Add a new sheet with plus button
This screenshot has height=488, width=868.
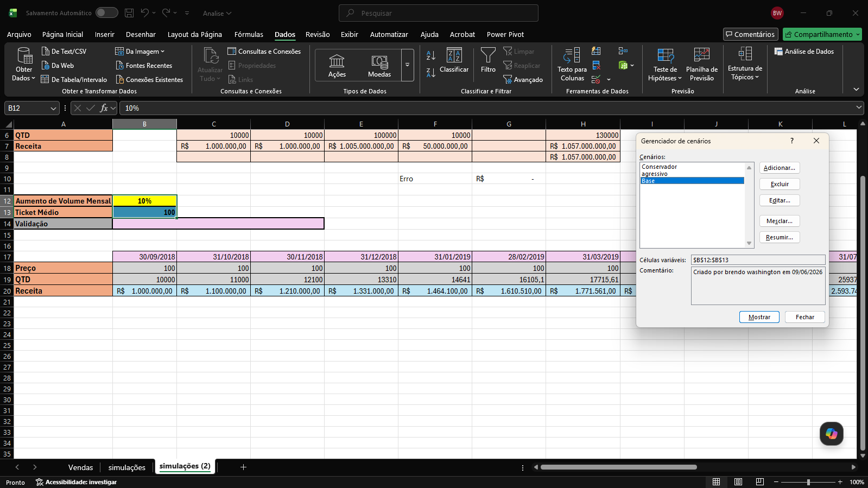[x=243, y=467]
